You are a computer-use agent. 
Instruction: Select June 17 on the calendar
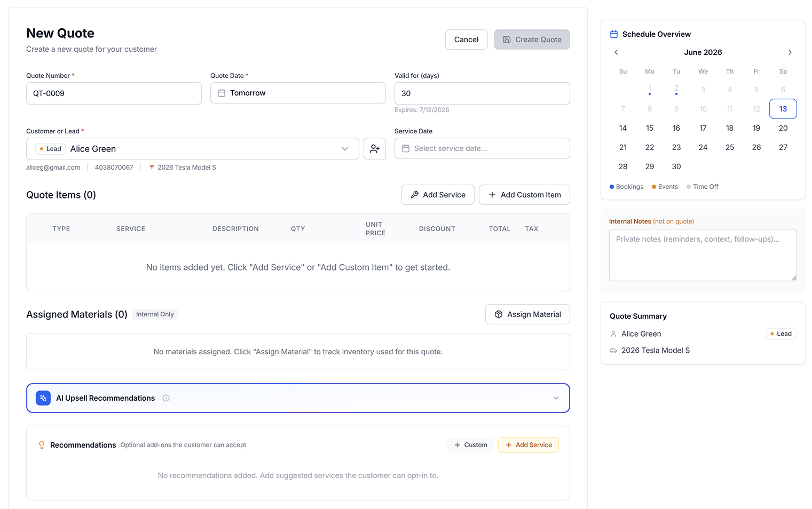pyautogui.click(x=703, y=128)
